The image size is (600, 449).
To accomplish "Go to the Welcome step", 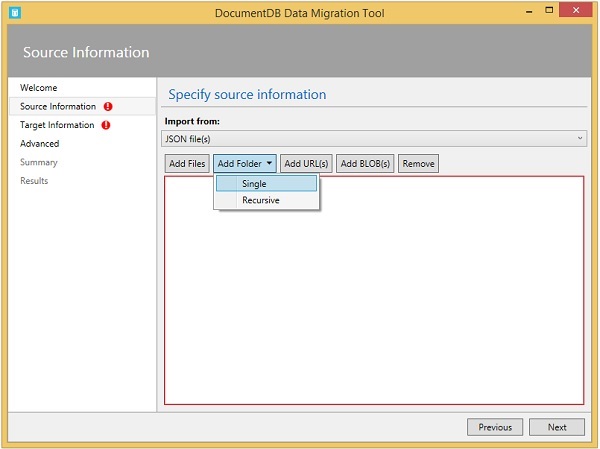I will pyautogui.click(x=39, y=88).
